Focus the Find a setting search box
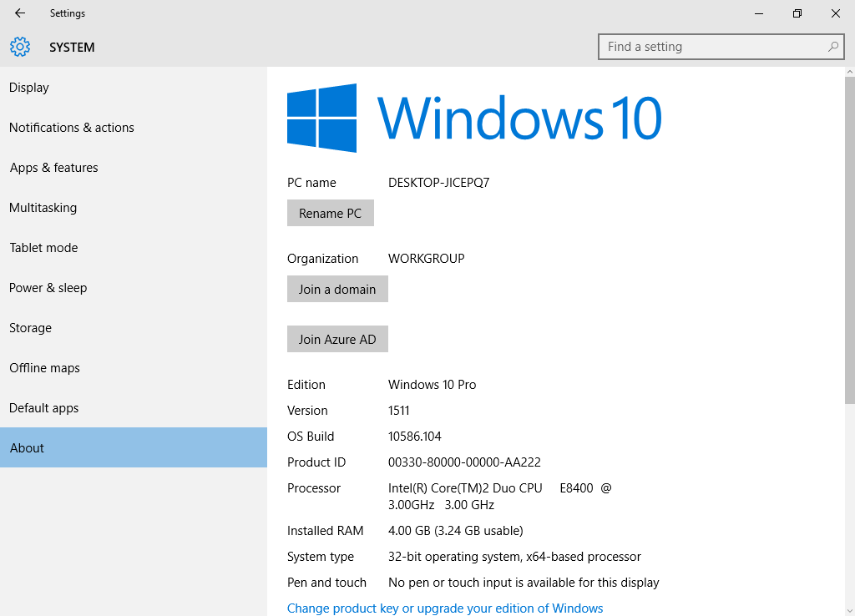The width and height of the screenshot is (855, 616). (x=721, y=47)
